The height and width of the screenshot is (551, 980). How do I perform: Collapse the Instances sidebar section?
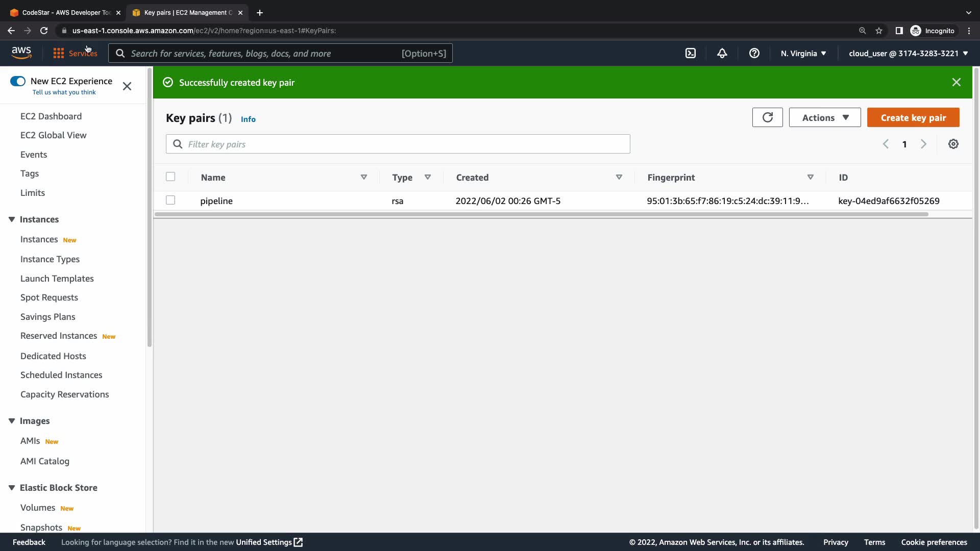click(x=12, y=219)
